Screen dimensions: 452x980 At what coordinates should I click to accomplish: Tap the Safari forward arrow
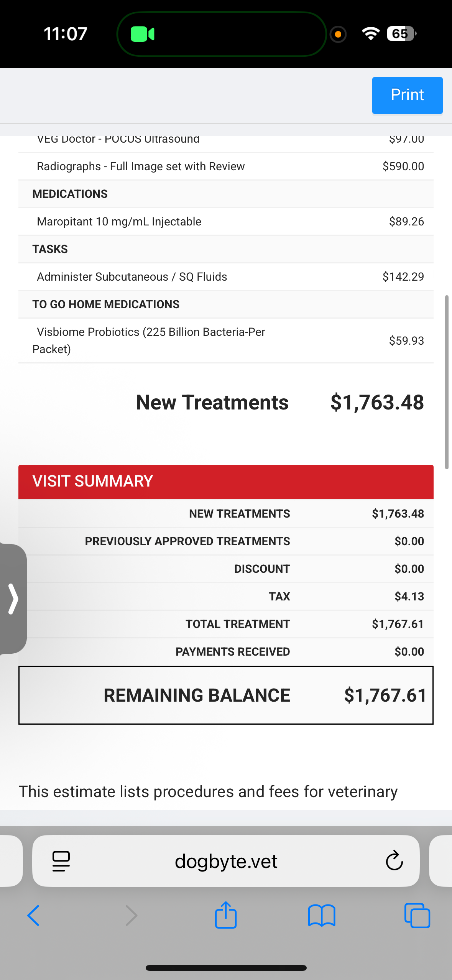[x=131, y=915]
